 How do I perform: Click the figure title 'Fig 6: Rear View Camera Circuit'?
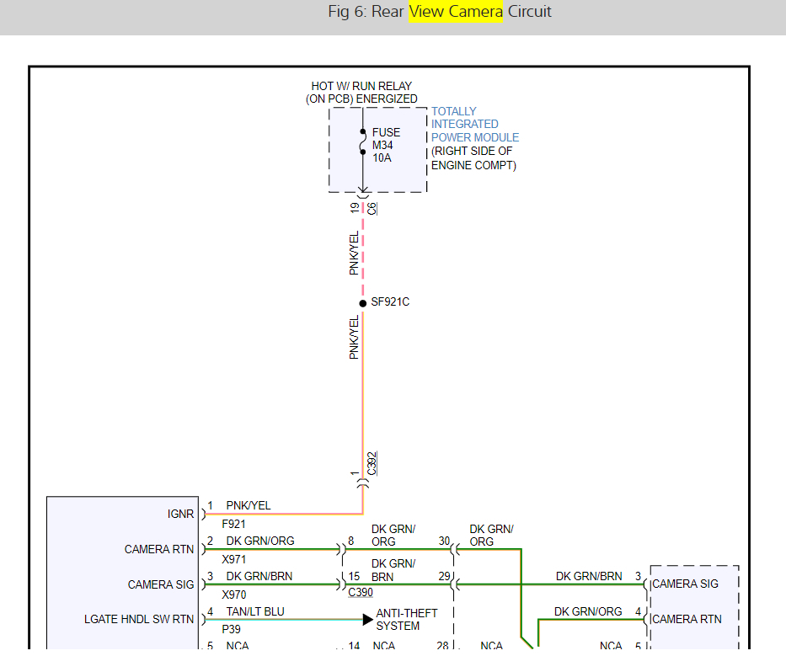(x=440, y=12)
